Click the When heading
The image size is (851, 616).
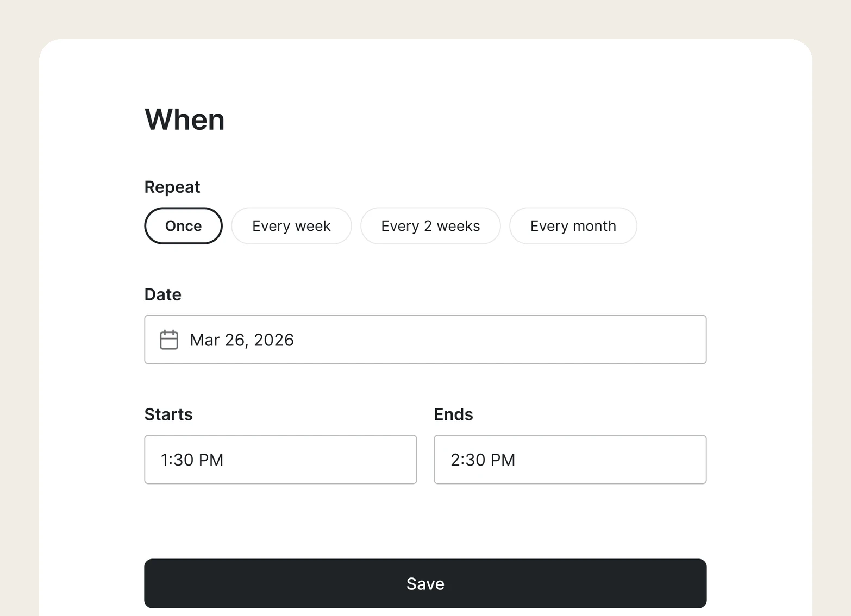(185, 120)
